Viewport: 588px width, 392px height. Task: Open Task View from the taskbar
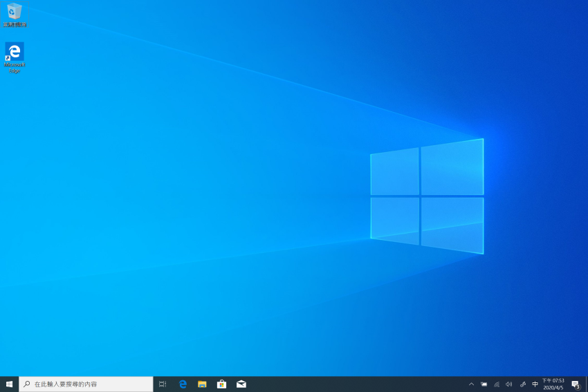[x=163, y=384]
